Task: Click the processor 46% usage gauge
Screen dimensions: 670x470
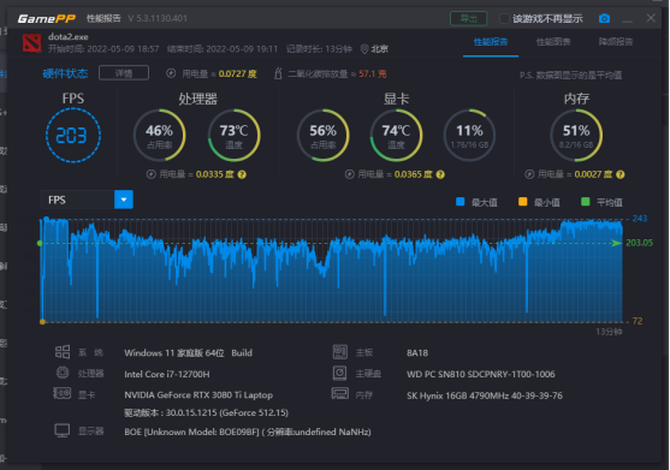Action: click(159, 135)
